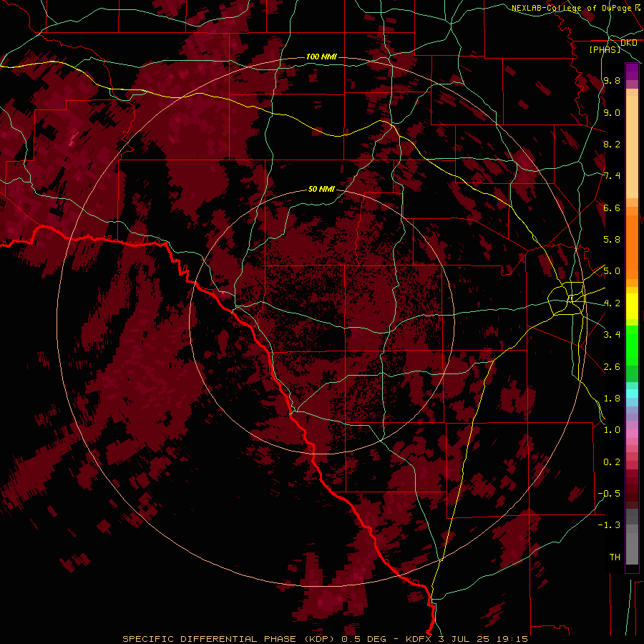Click the 6.6 value on the color scale

(612, 208)
